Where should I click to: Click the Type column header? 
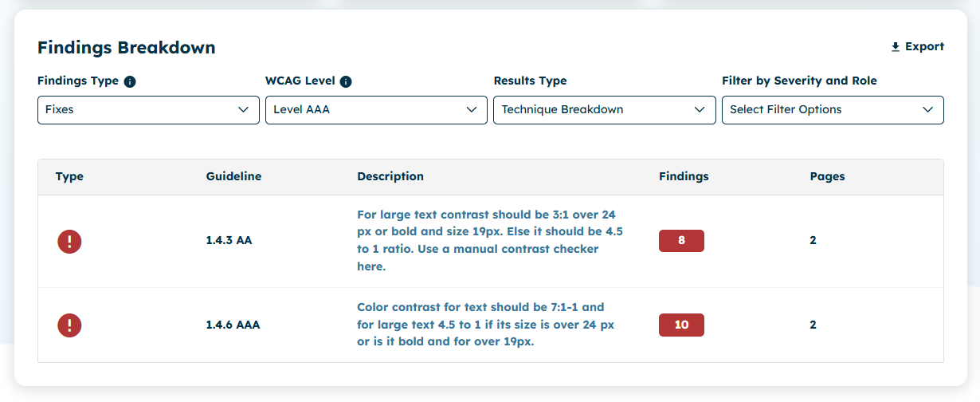tap(69, 177)
